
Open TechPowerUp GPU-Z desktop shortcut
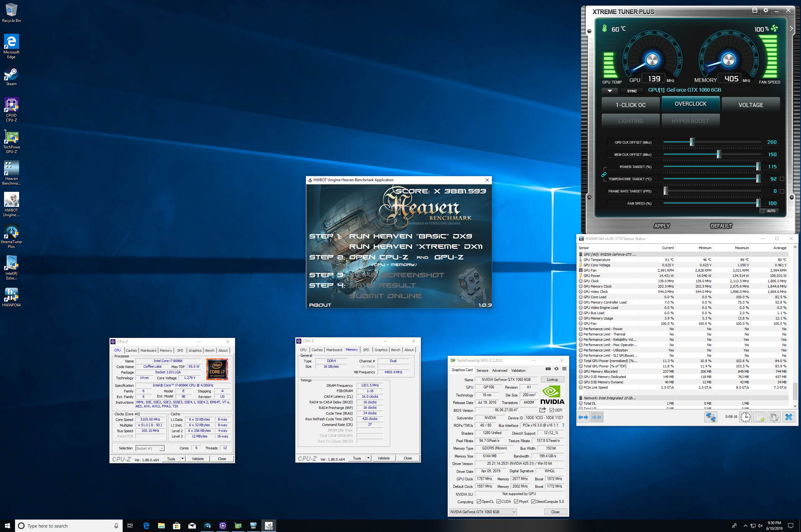coord(11,141)
